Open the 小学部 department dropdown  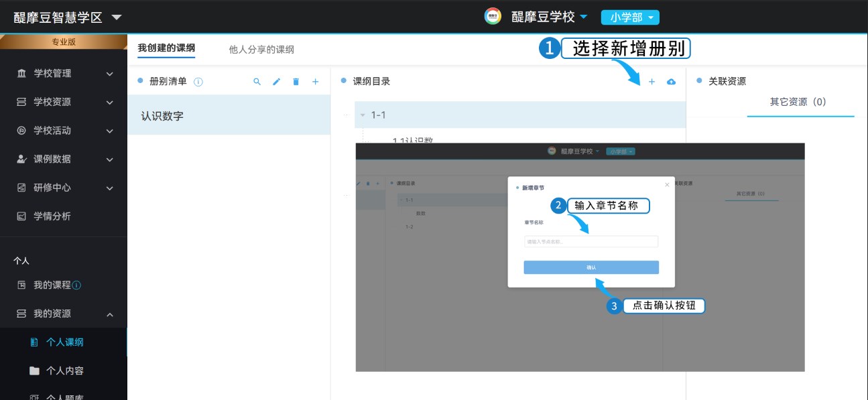[630, 17]
